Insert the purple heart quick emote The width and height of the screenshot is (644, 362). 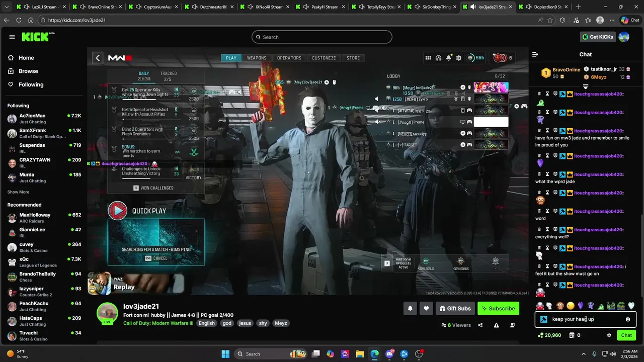tap(580, 306)
